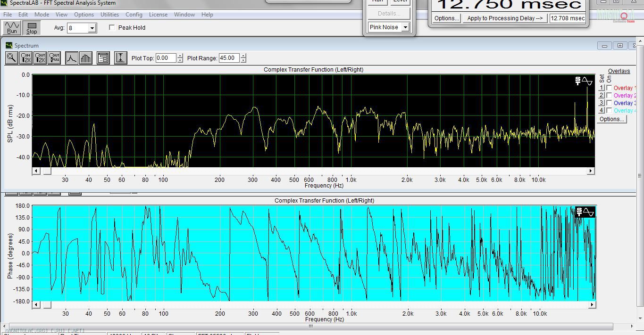Click the Spectrum window title icon
This screenshot has width=644, height=335.
9,45
